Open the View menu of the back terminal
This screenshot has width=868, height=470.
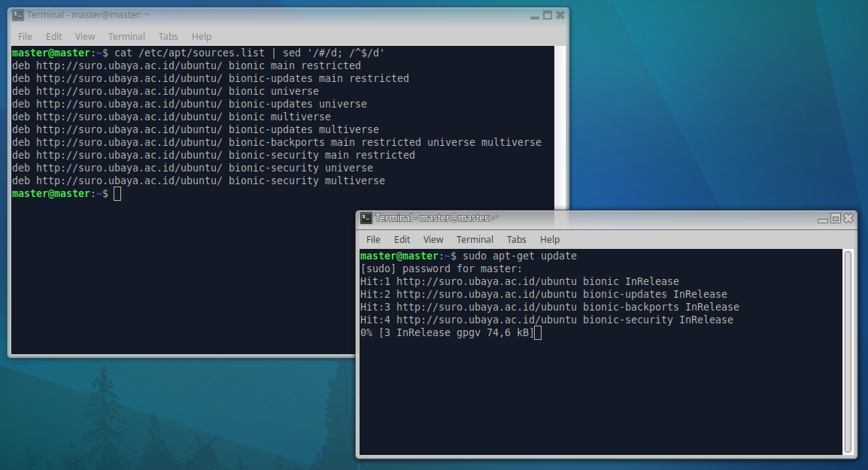[84, 36]
